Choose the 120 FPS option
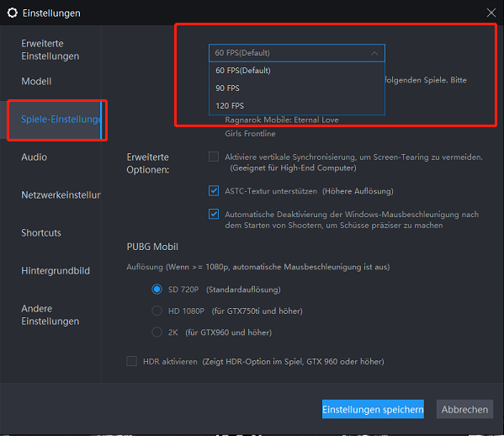 pos(297,106)
